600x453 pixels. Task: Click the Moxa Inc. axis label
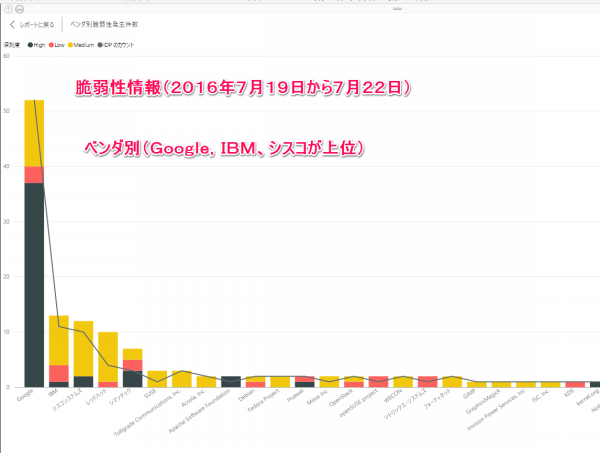(x=317, y=397)
